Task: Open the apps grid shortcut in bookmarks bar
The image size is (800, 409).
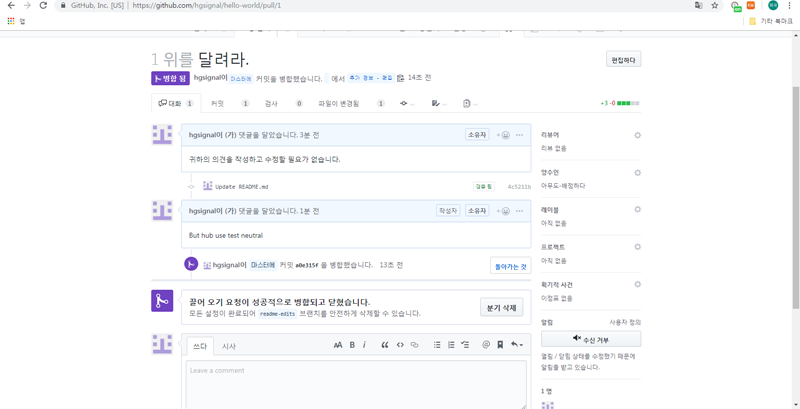Action: tap(11, 21)
